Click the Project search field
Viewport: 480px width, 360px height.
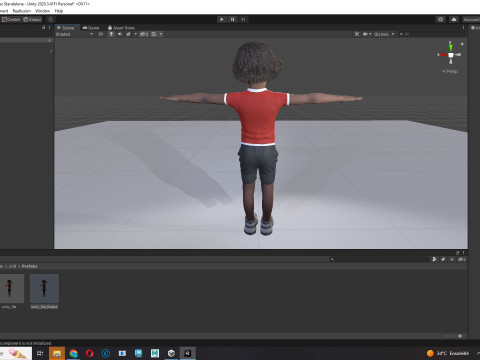click(378, 259)
